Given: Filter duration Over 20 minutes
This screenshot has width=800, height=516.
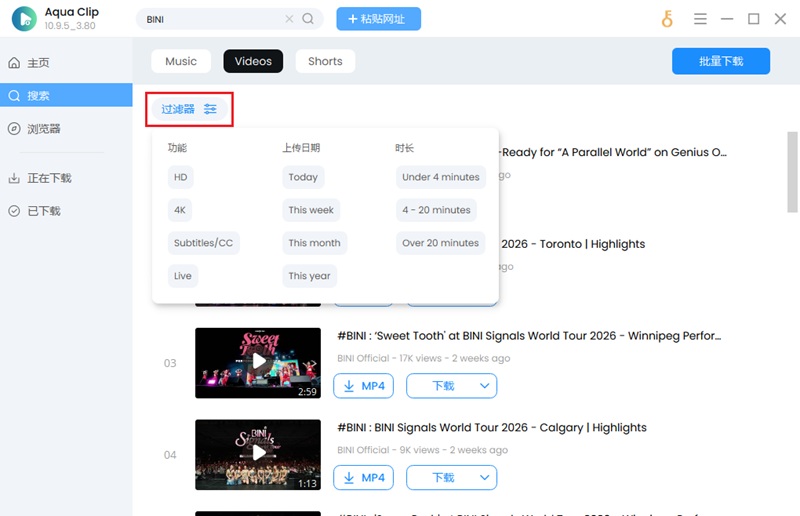Looking at the screenshot, I should [440, 243].
